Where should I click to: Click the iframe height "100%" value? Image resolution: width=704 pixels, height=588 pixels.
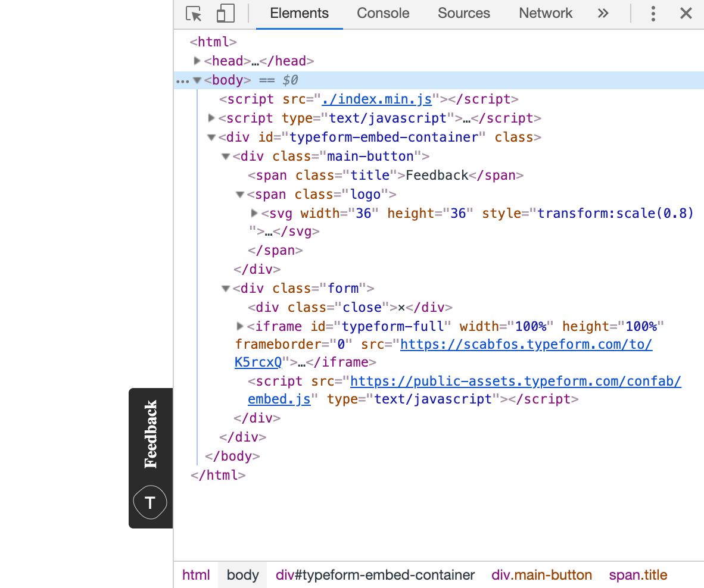point(641,327)
